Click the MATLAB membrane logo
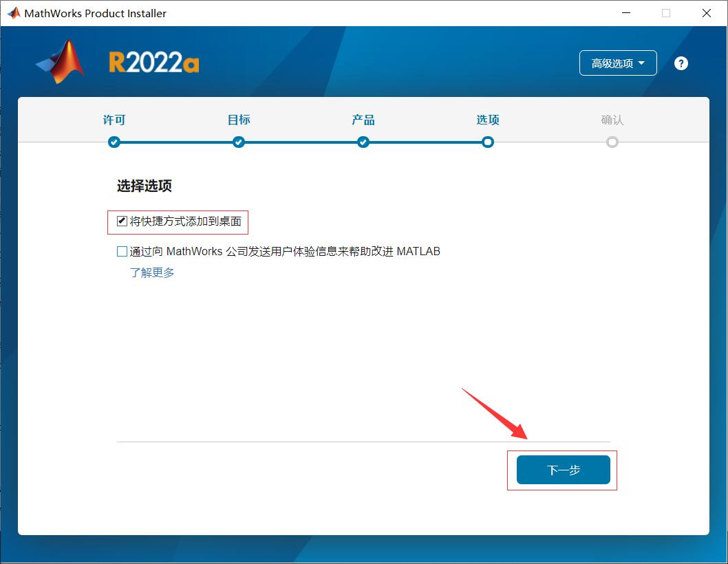The height and width of the screenshot is (564, 728). [x=59, y=63]
